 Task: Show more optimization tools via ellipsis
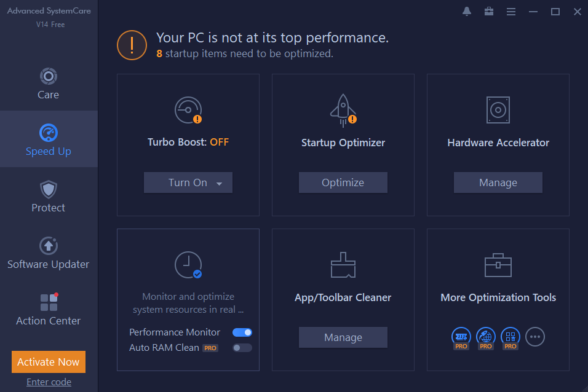tap(535, 336)
